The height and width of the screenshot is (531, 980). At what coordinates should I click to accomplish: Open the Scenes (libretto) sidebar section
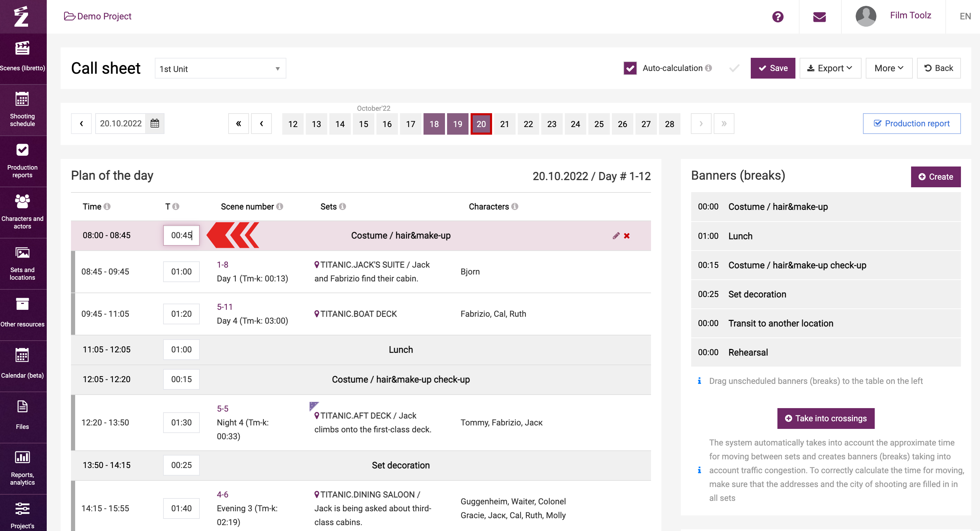point(23,57)
